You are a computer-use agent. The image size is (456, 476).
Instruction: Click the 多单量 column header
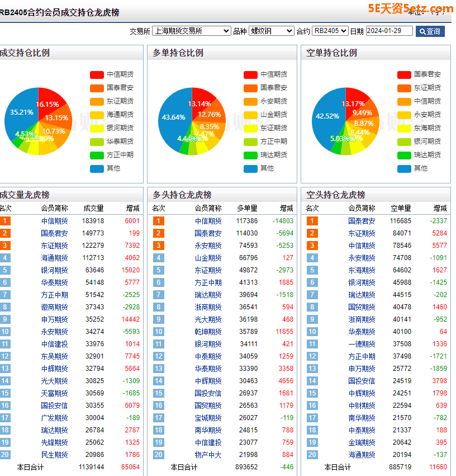(247, 208)
